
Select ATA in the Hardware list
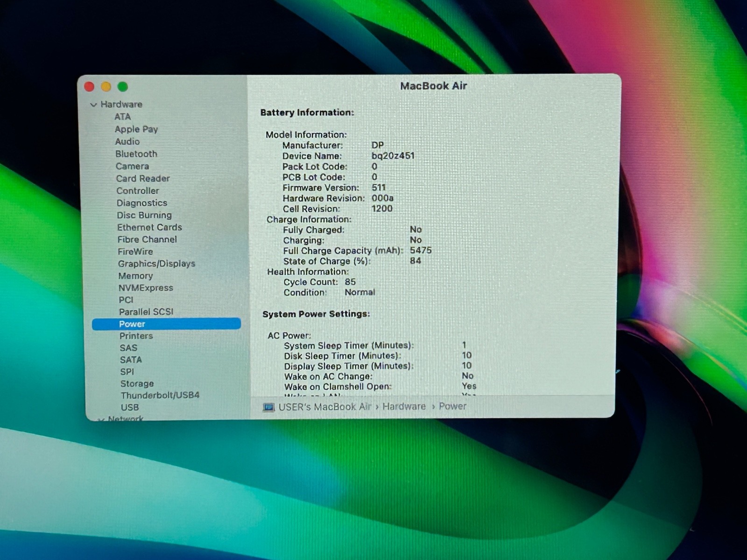(x=123, y=117)
